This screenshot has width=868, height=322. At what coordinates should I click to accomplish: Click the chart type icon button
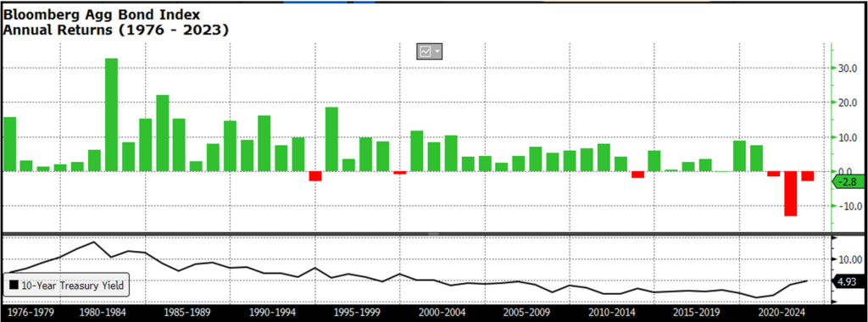[x=426, y=52]
